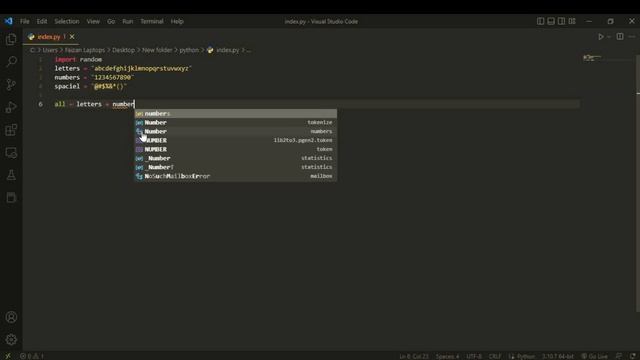
Task: Start Go Live server
Action: 594,356
